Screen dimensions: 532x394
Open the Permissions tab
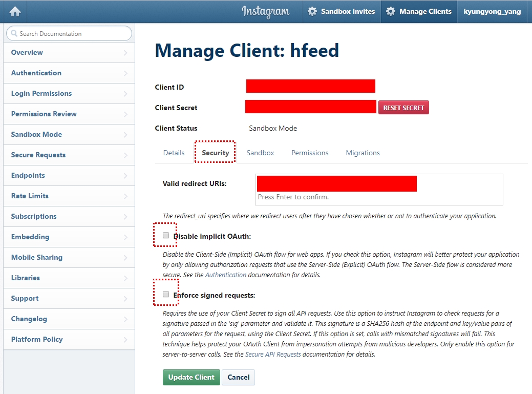point(310,153)
